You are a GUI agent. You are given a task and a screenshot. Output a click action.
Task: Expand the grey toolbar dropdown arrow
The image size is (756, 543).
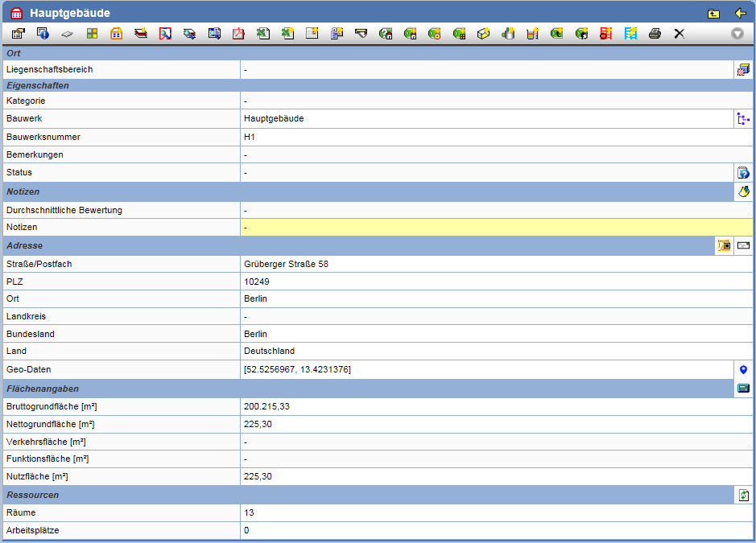737,34
